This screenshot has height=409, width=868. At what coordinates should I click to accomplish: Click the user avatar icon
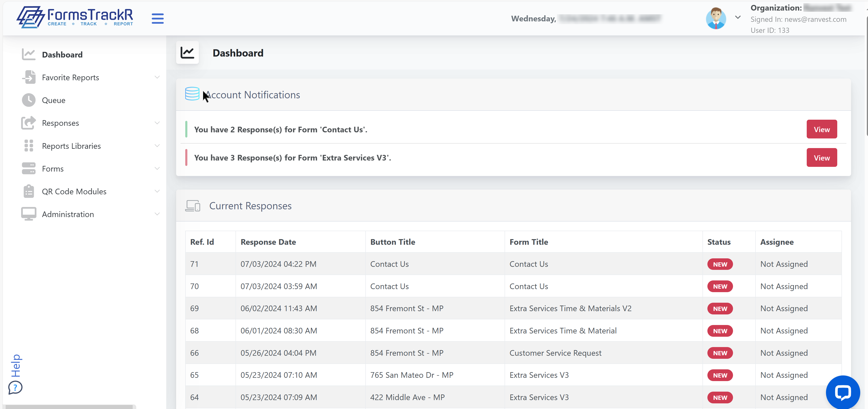click(716, 18)
